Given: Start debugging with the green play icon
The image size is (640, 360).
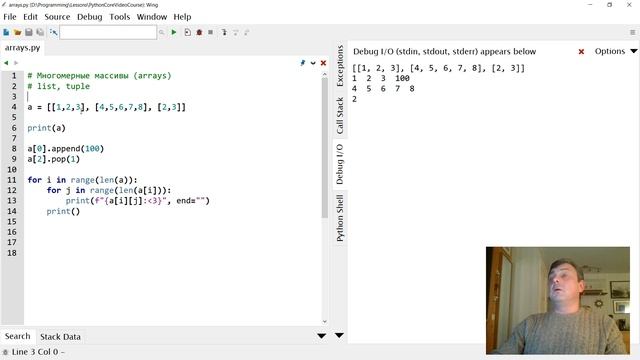Looking at the screenshot, I should pyautogui.click(x=174, y=32).
